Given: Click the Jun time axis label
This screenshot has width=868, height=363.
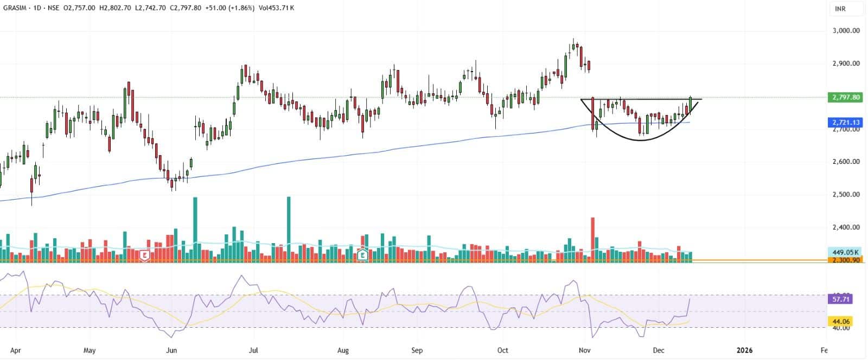Looking at the screenshot, I should tap(171, 351).
